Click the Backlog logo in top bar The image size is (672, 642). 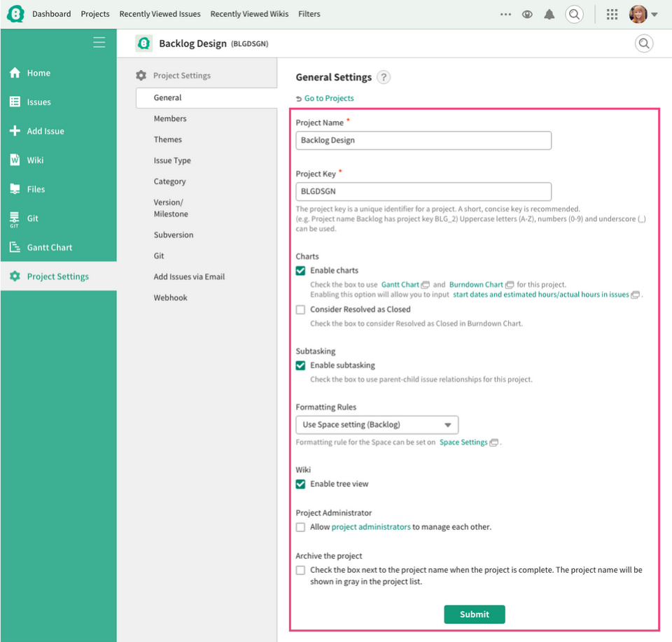coord(15,14)
